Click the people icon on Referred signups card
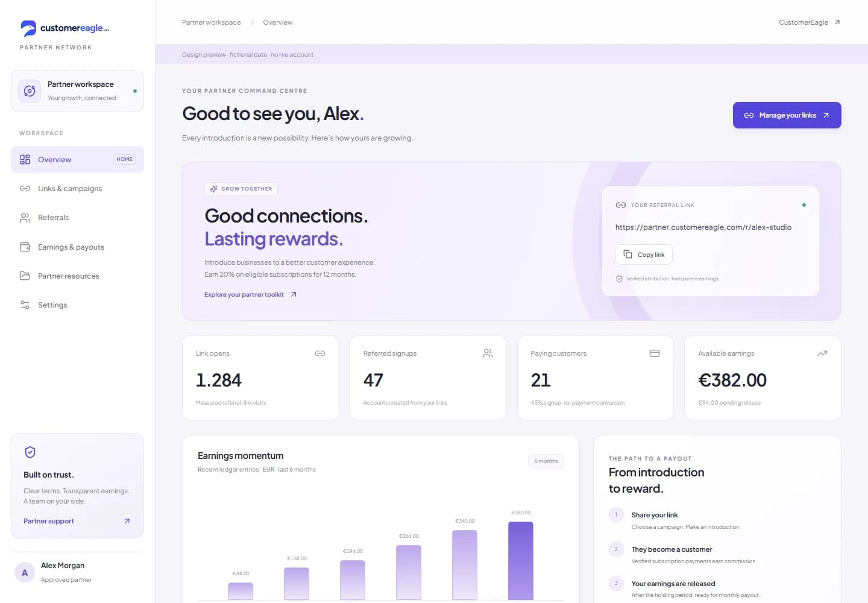The height and width of the screenshot is (603, 868). tap(488, 353)
